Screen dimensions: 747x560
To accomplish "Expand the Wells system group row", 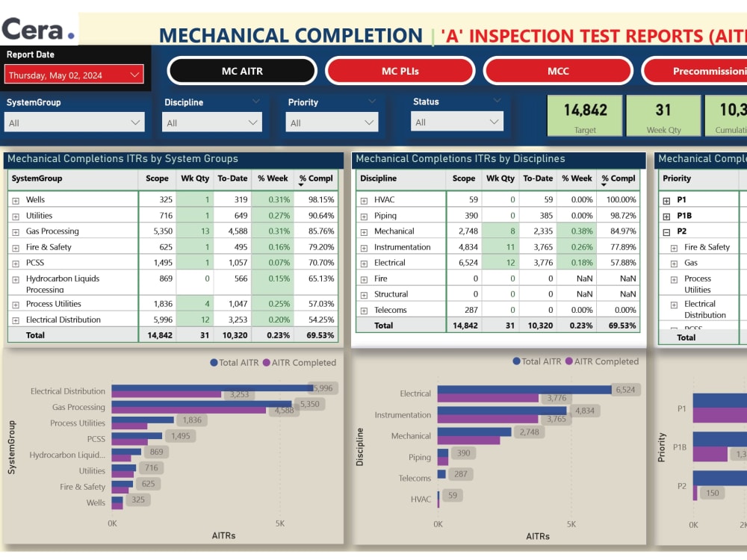I will tap(16, 201).
